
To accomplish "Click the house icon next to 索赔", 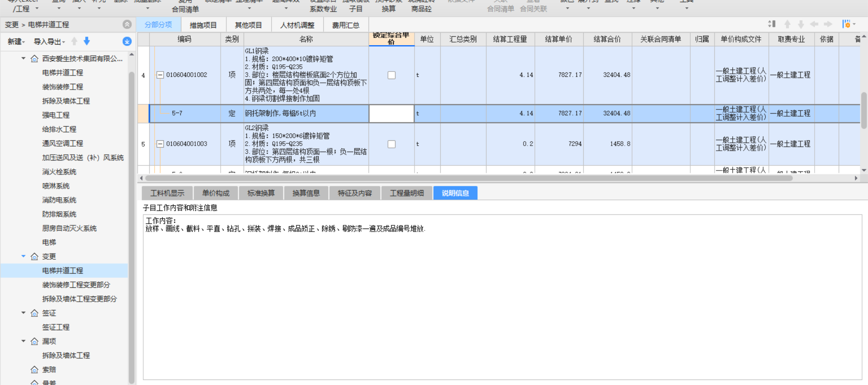I will point(34,370).
